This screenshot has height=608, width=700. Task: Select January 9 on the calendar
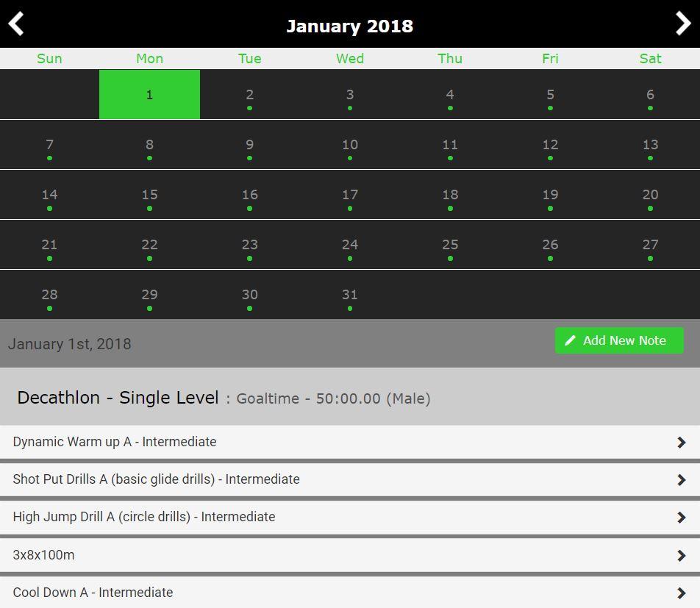[x=249, y=145]
